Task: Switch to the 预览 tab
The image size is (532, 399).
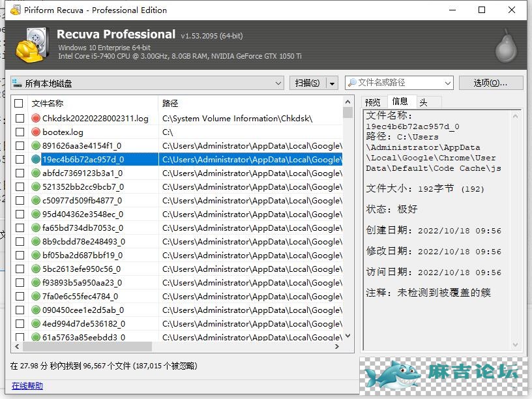Action: pyautogui.click(x=372, y=102)
